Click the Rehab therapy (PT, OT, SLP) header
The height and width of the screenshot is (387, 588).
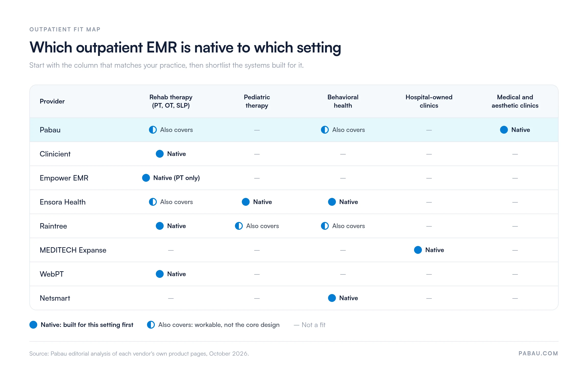171,101
